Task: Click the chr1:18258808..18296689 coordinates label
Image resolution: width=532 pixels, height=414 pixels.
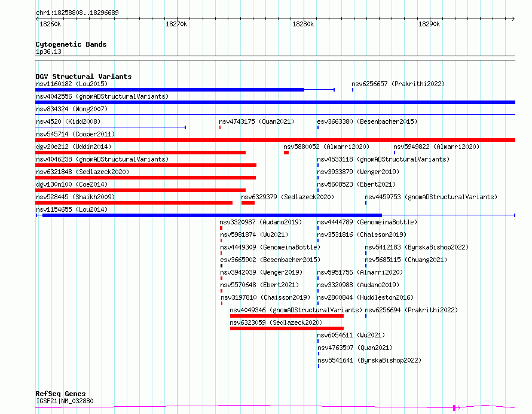Action: pyautogui.click(x=77, y=13)
